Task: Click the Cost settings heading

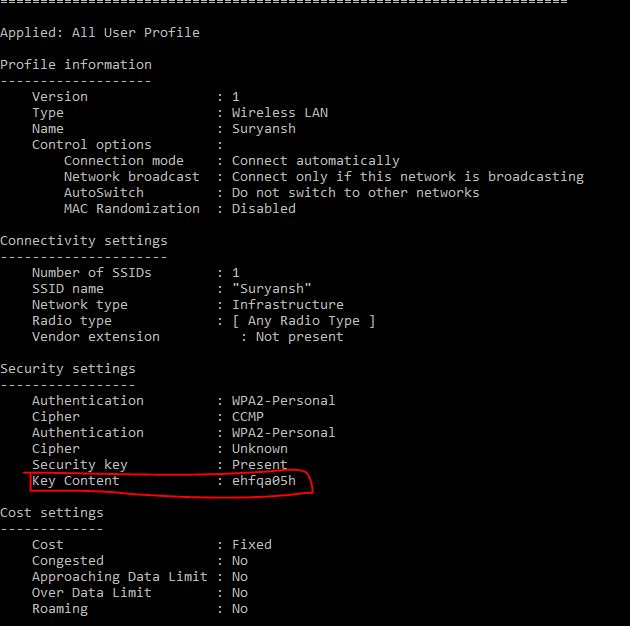Action: coord(52,513)
